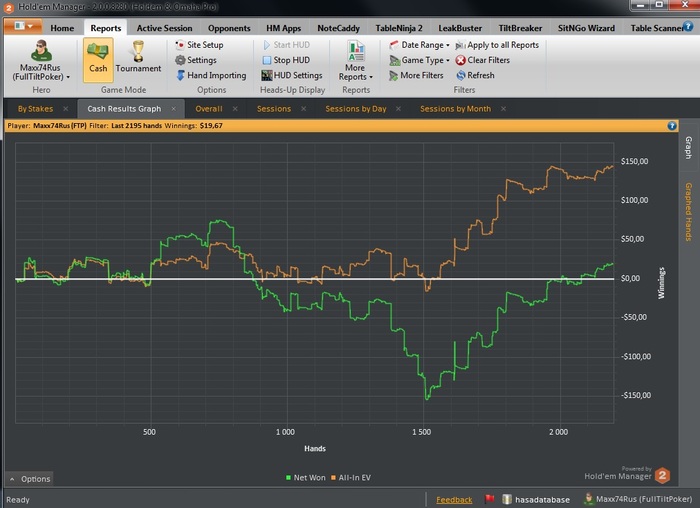Click Stop HUD
Image resolution: width=700 pixels, height=508 pixels.
coord(286,60)
